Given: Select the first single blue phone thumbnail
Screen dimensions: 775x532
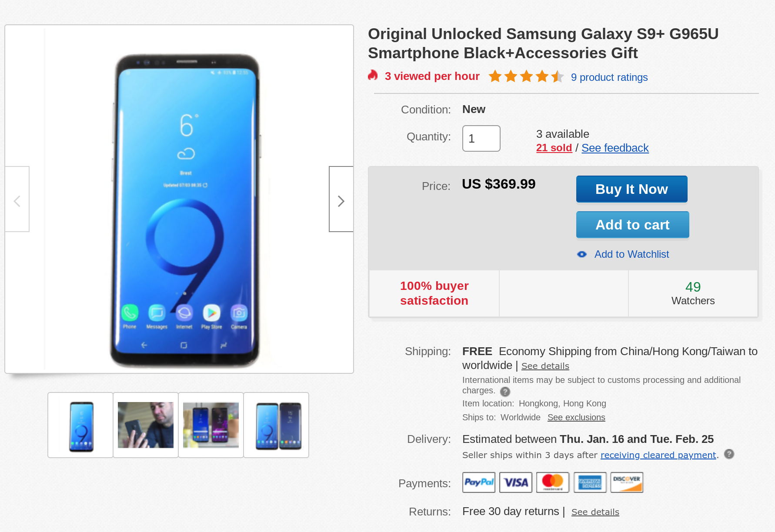Looking at the screenshot, I should coord(81,425).
